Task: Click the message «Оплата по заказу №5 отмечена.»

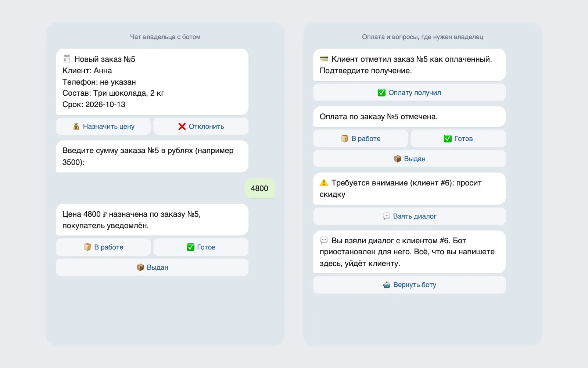Action: point(409,117)
